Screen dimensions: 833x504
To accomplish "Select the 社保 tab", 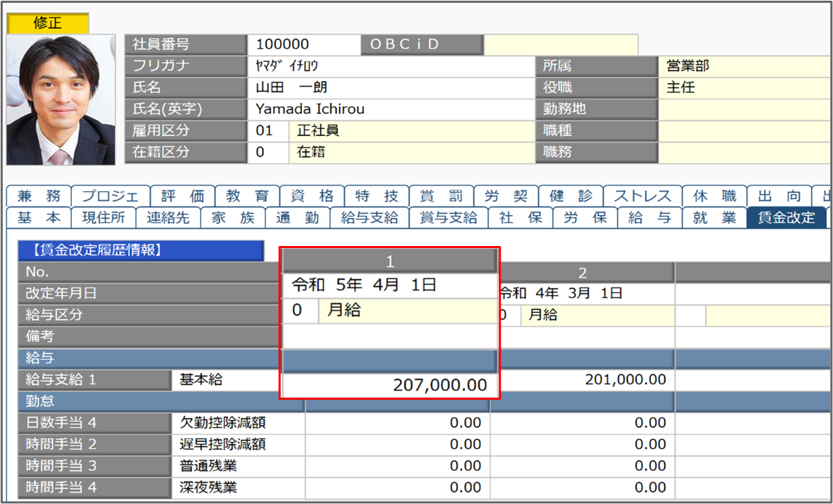I will tap(521, 218).
